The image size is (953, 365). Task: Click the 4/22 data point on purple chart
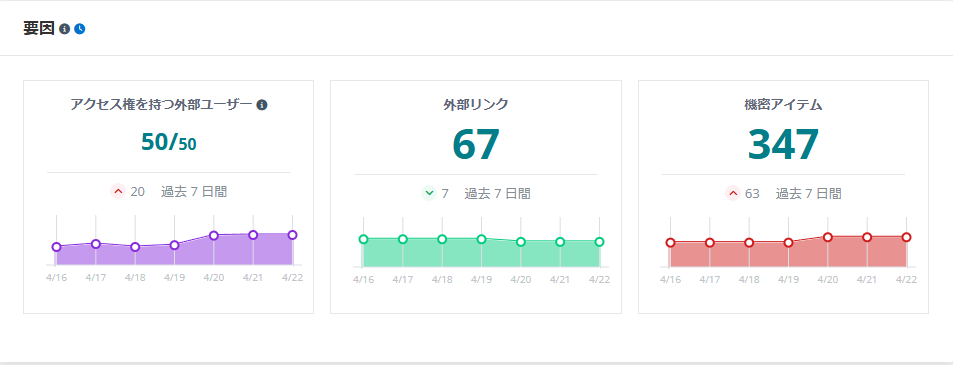292,235
